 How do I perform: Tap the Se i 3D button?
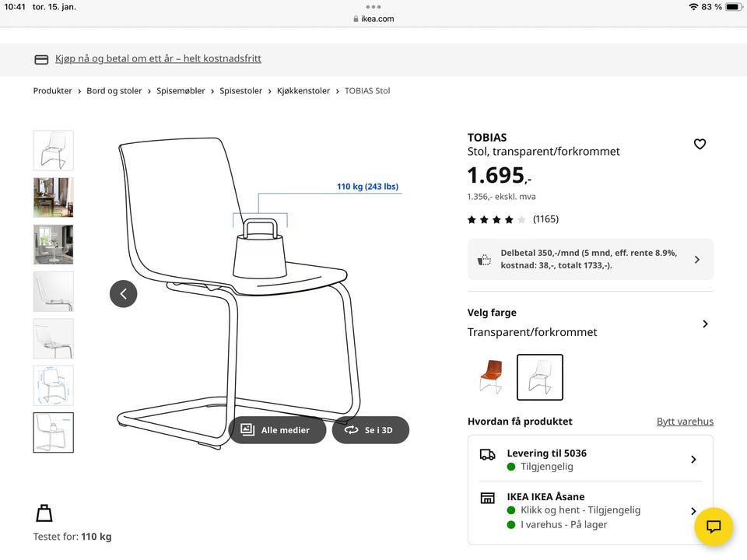[x=370, y=430]
